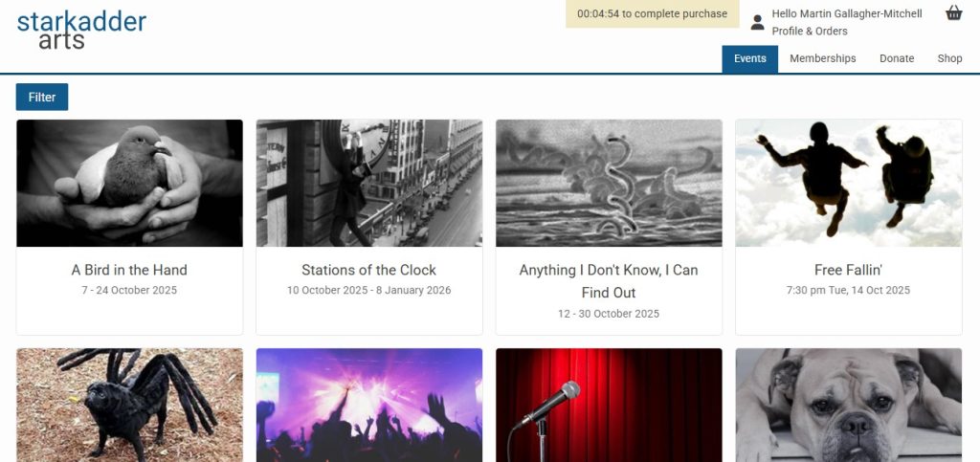The image size is (980, 462).
Task: Go to the starkadder arts logo homepage
Action: [81, 30]
